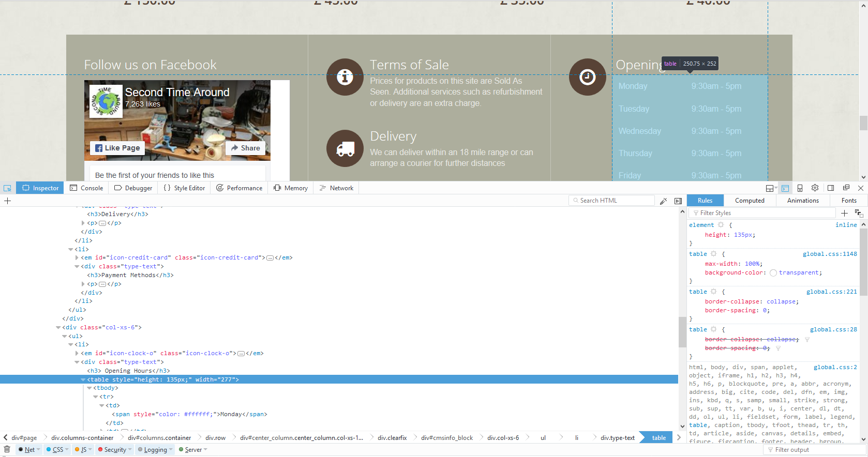
Task: Select div.type-text in breadcrumbs
Action: point(618,438)
